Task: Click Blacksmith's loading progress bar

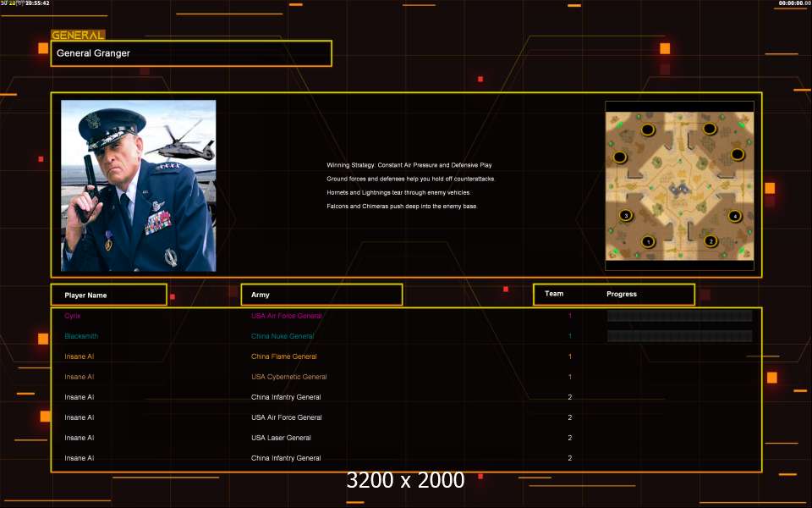Action: tap(679, 336)
